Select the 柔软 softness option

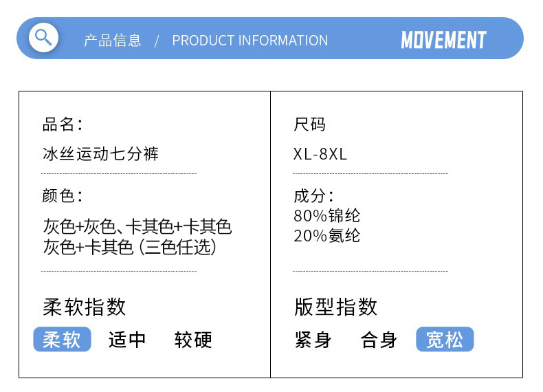pyautogui.click(x=62, y=339)
